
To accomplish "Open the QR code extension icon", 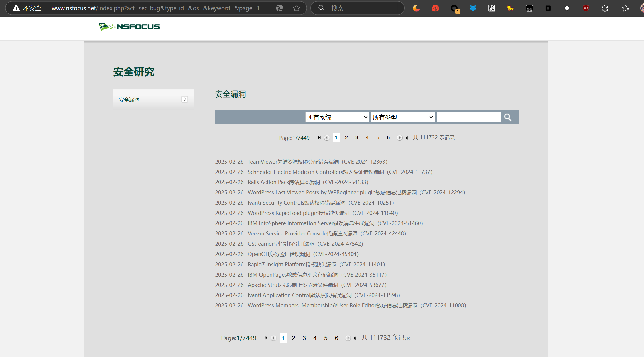I will [x=492, y=8].
